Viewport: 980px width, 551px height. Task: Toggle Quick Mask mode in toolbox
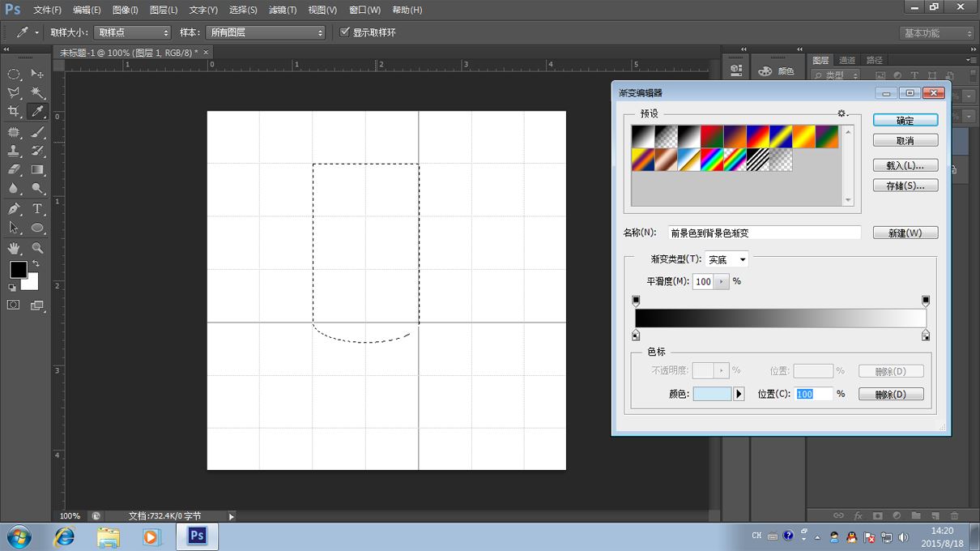(x=14, y=305)
